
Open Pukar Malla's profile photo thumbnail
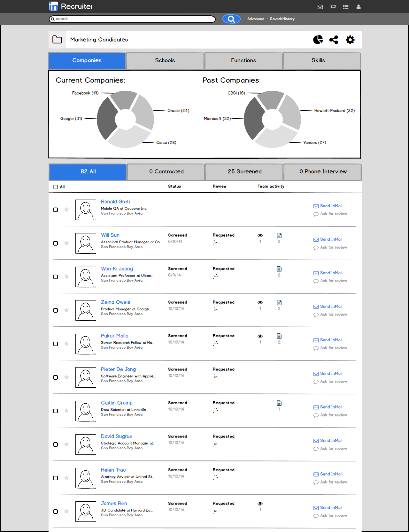click(86, 344)
